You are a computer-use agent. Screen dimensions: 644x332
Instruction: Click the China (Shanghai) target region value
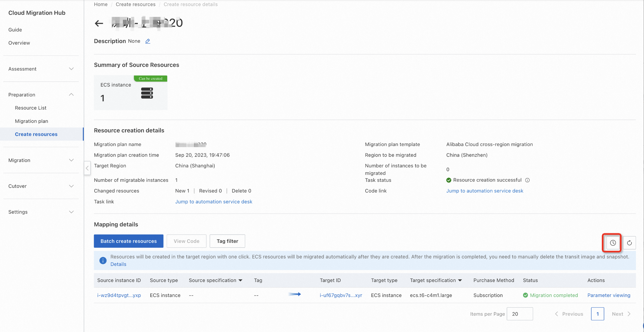(x=195, y=166)
